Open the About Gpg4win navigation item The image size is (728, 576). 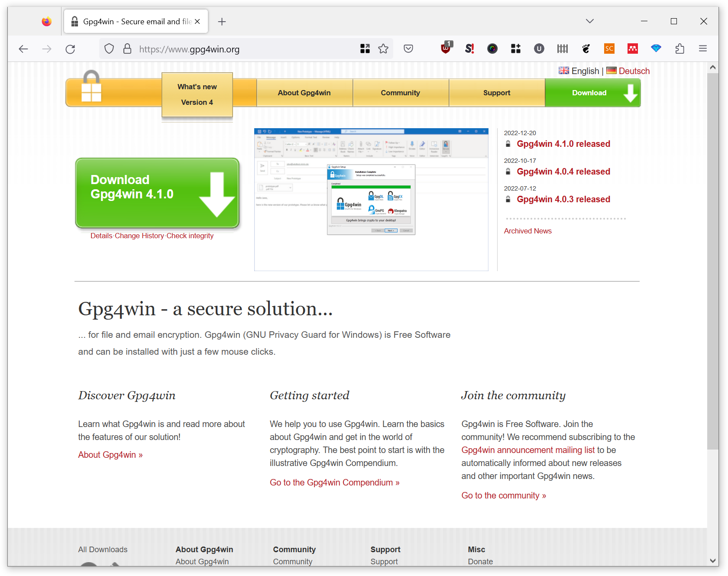tap(304, 93)
